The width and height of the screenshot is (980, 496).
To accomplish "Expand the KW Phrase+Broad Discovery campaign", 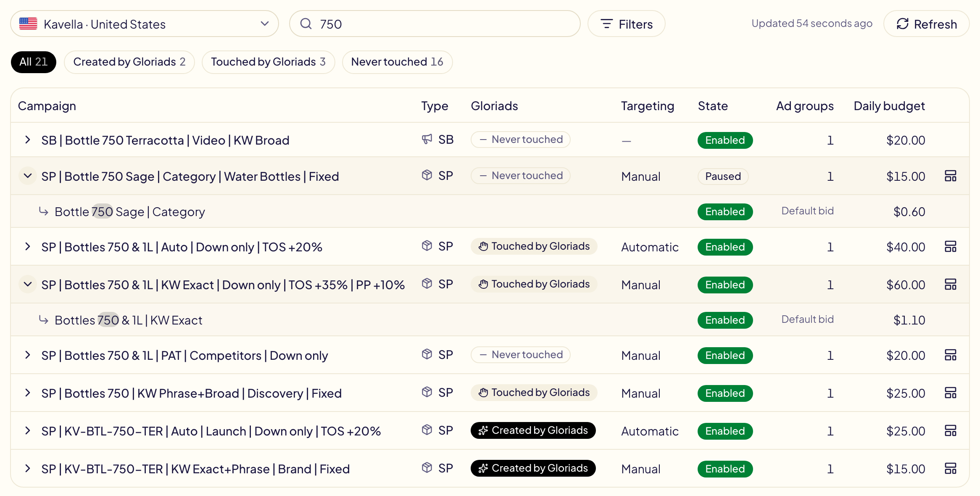I will pyautogui.click(x=28, y=393).
